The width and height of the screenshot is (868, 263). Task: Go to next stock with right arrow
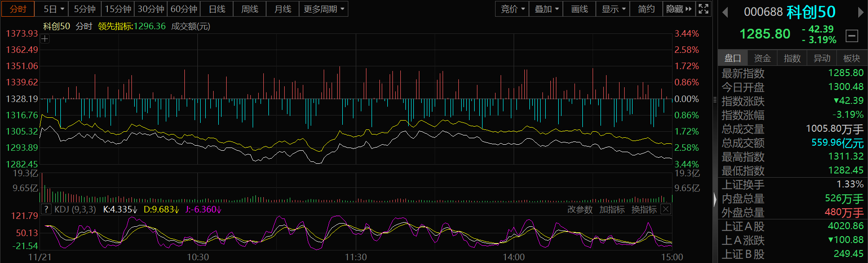point(860,12)
